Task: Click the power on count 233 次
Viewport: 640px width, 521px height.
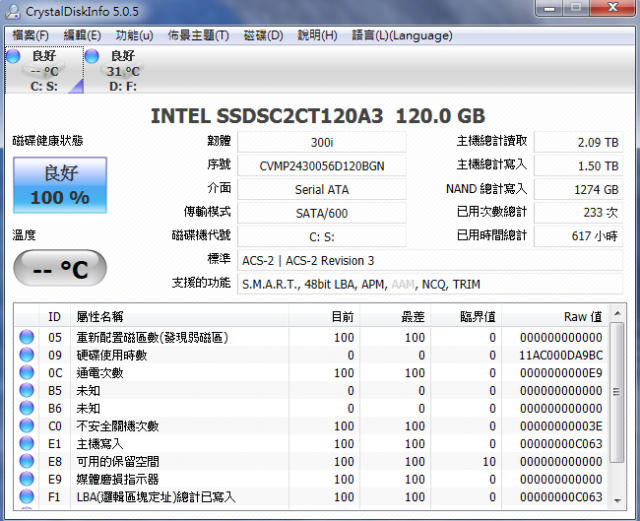Action: (x=578, y=213)
